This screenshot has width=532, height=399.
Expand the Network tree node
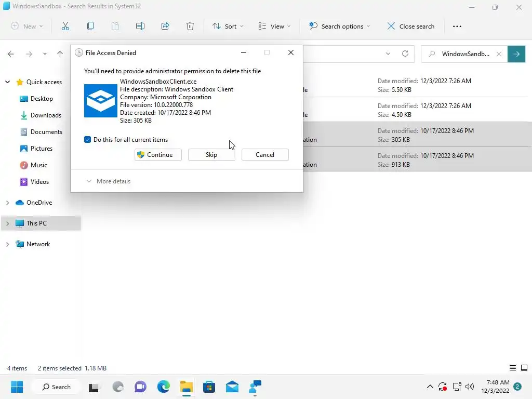point(7,244)
